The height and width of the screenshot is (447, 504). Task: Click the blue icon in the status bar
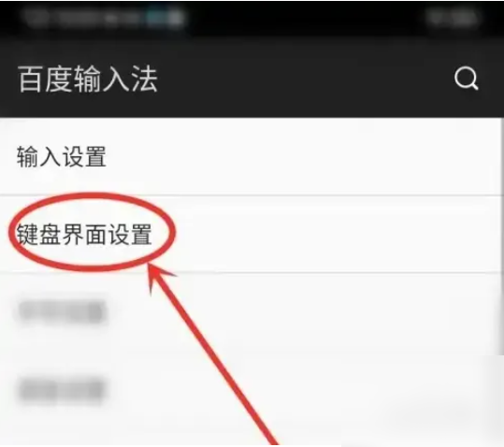157,18
